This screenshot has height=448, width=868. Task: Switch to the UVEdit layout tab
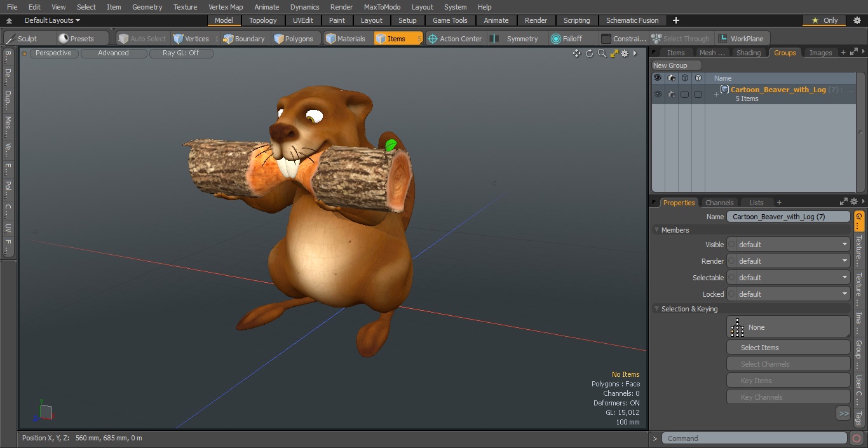click(x=303, y=20)
